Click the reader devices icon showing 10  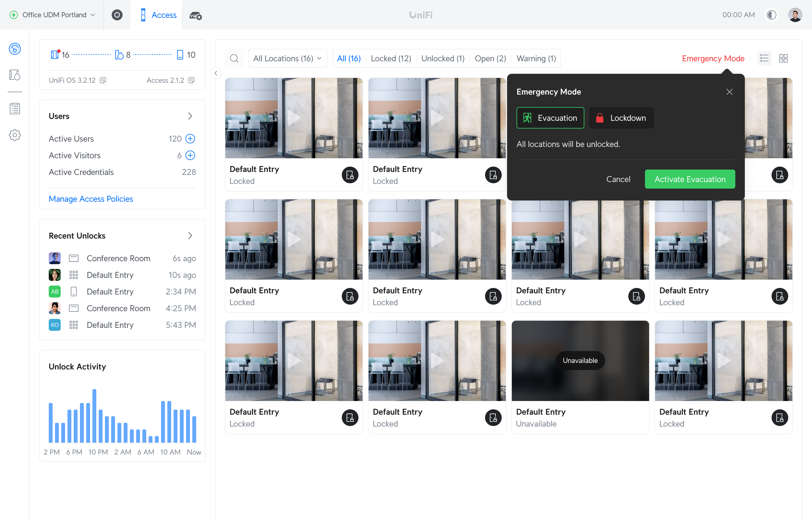(x=180, y=55)
